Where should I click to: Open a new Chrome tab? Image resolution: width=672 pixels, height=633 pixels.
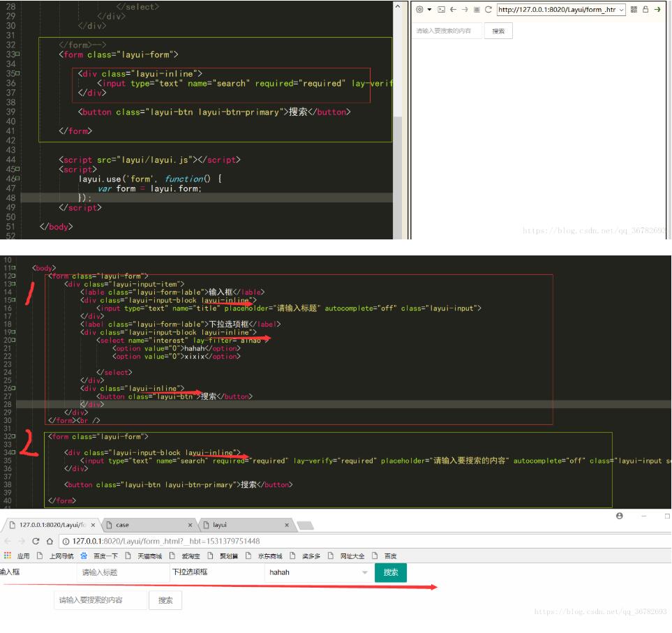pos(305,526)
